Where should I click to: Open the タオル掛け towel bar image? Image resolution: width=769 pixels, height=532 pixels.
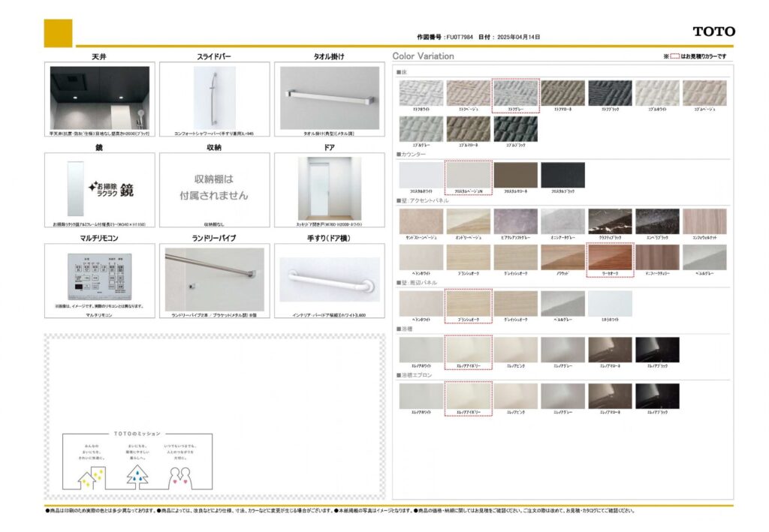coord(329,98)
